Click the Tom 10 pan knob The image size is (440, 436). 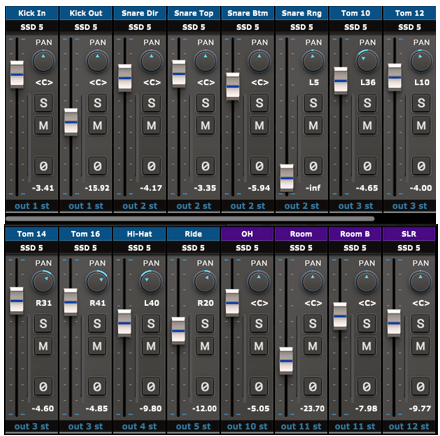pyautogui.click(x=367, y=61)
